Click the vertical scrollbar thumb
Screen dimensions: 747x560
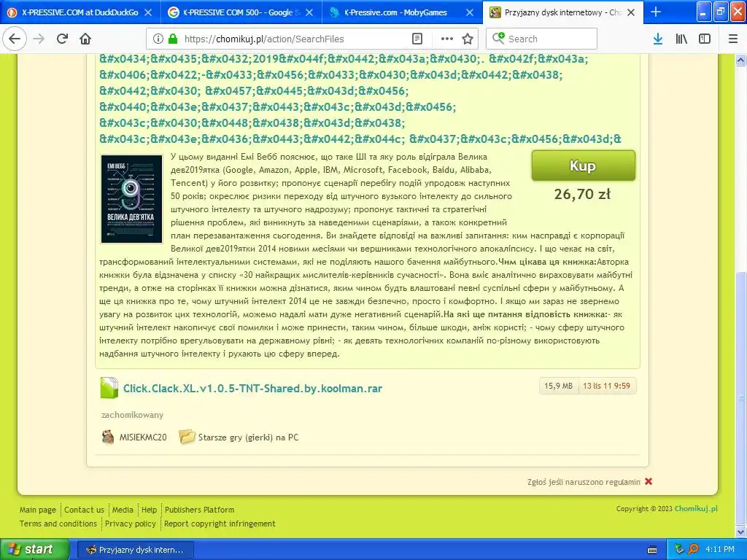tap(741, 397)
